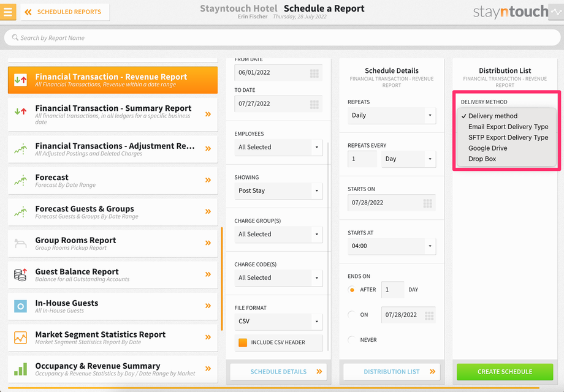Click the From Date 06/01/2022 field
This screenshot has height=392, width=564.
point(278,72)
